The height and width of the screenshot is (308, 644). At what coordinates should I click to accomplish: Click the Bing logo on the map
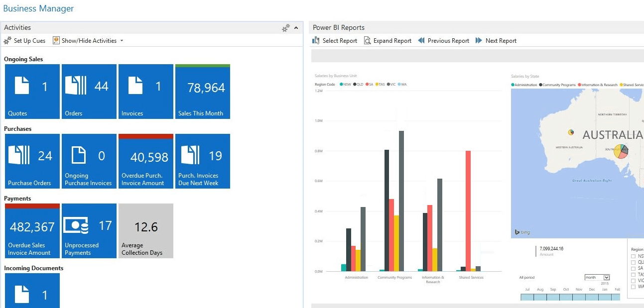point(522,232)
